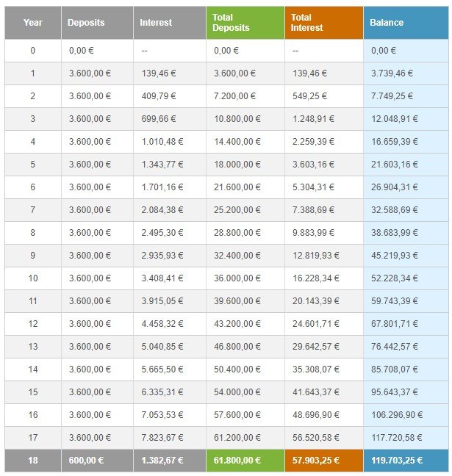Select year 18 deposit 600,00 €
Image resolution: width=452 pixels, height=476 pixels.
tap(86, 461)
